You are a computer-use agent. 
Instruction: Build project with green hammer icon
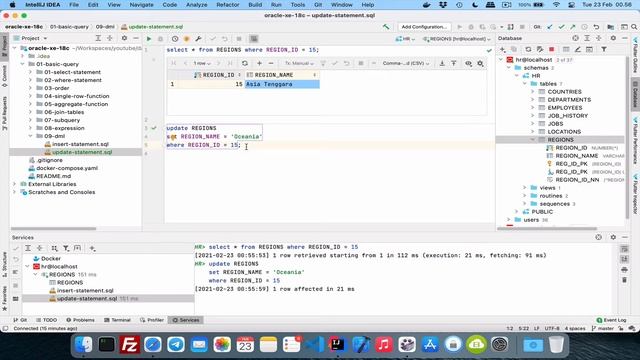(386, 27)
